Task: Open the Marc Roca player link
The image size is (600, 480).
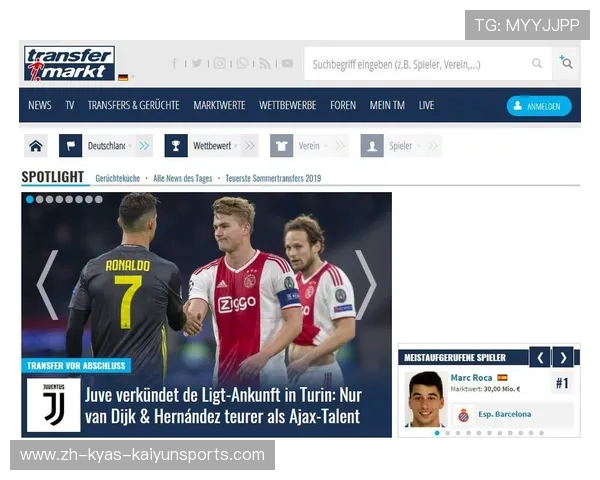Action: tap(471, 378)
